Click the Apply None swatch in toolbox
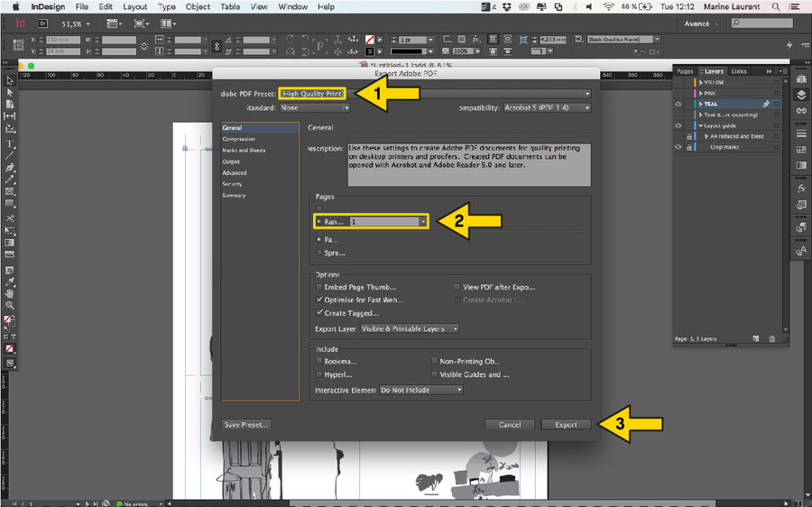This screenshot has height=507, width=812. 9,349
